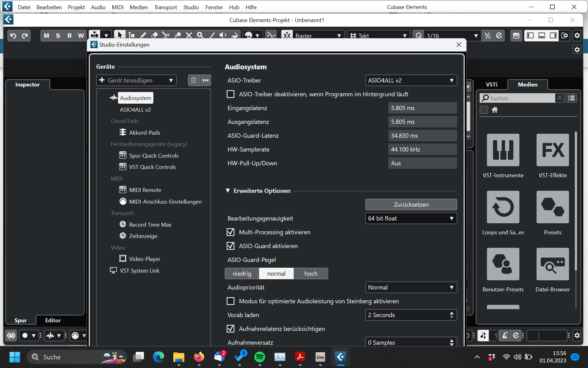This screenshot has height=368, width=588.
Task: Select the Zoom magnifier tool
Action: pos(200,36)
